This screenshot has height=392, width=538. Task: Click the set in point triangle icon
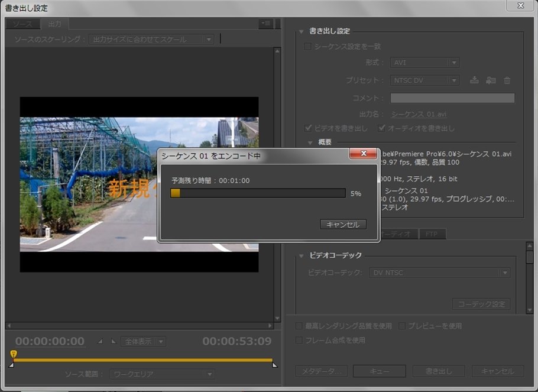pos(99,341)
